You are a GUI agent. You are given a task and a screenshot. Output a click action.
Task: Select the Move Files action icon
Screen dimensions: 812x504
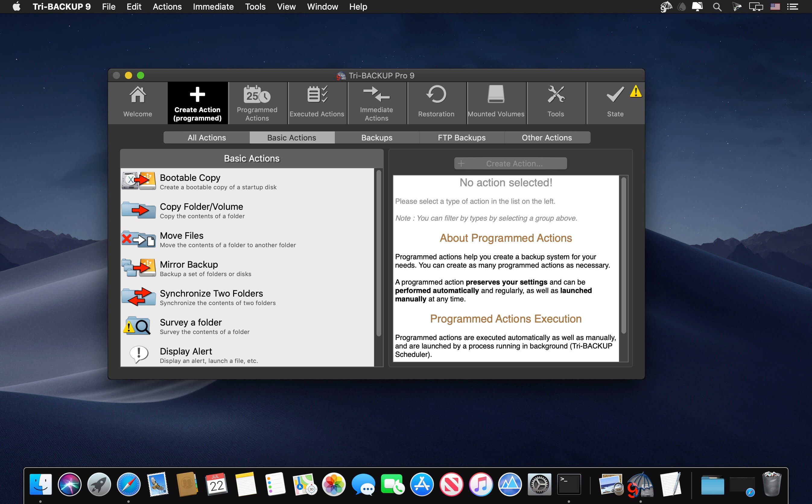(138, 239)
